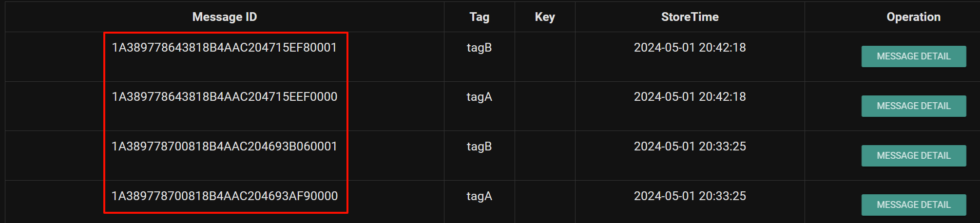Click the Key column header
Screen dimensions: 980x223
[544, 17]
